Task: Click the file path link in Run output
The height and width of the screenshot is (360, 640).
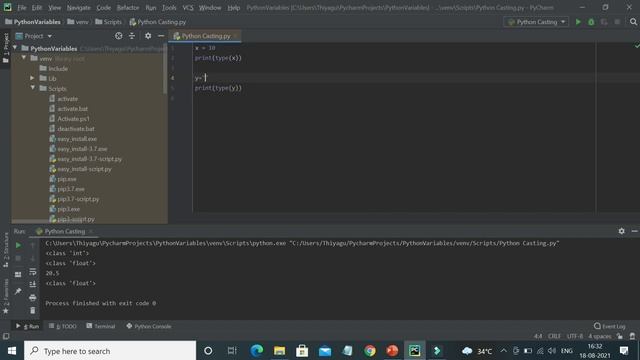Action: click(424, 243)
